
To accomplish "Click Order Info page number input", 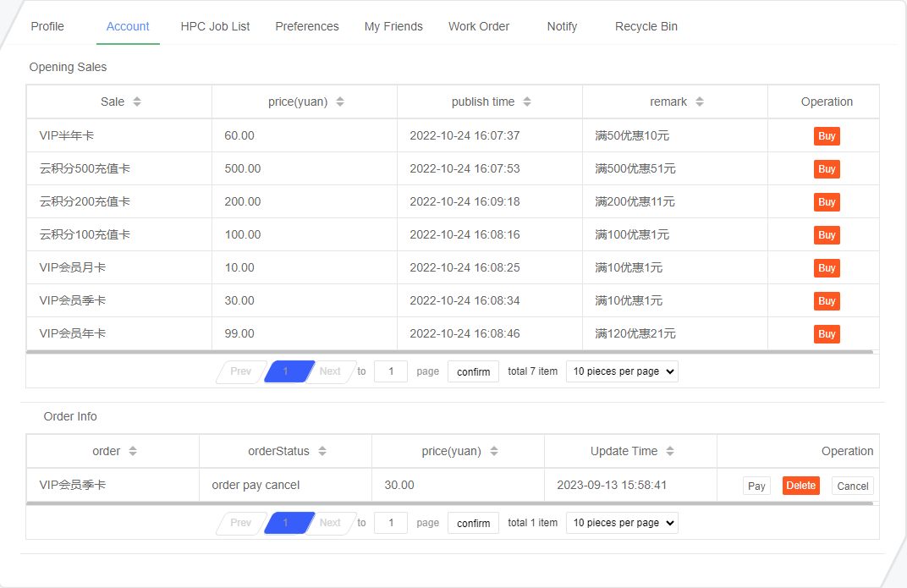I will [391, 523].
